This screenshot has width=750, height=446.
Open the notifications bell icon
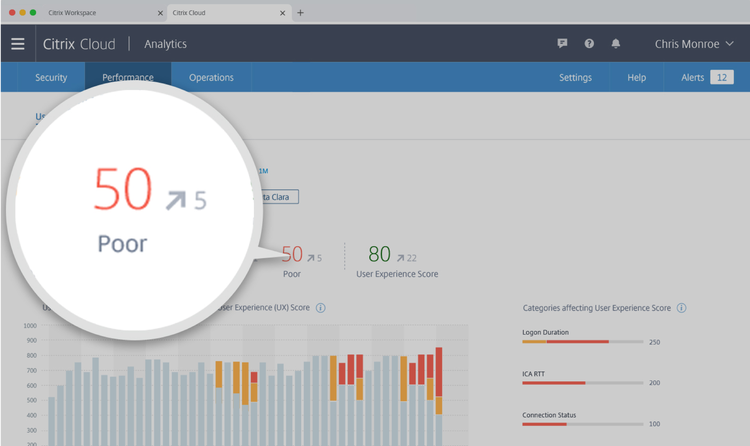click(x=616, y=44)
